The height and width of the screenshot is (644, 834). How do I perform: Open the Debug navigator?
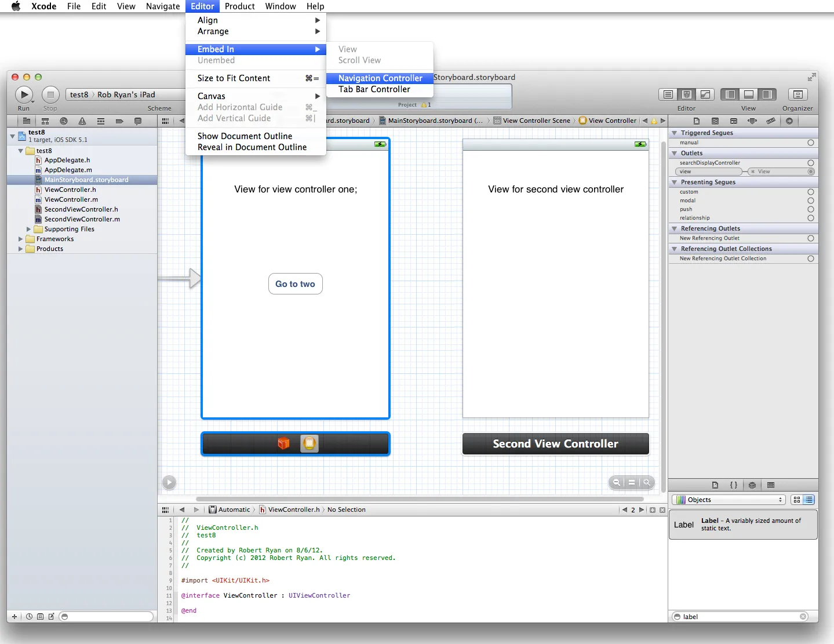pos(101,121)
